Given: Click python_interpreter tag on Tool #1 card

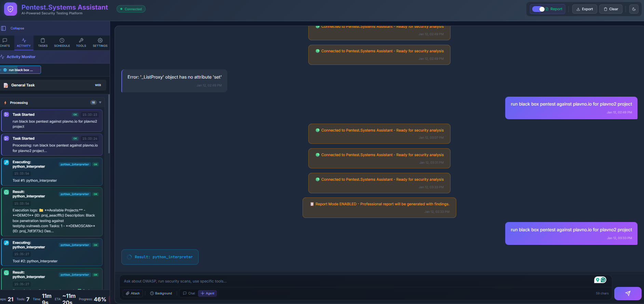Looking at the screenshot, I should point(75,165).
